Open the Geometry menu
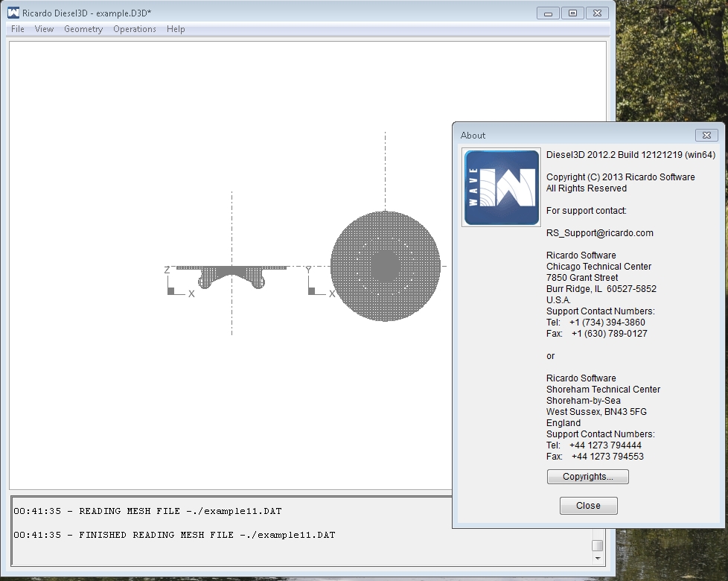The height and width of the screenshot is (581, 728). pos(83,29)
